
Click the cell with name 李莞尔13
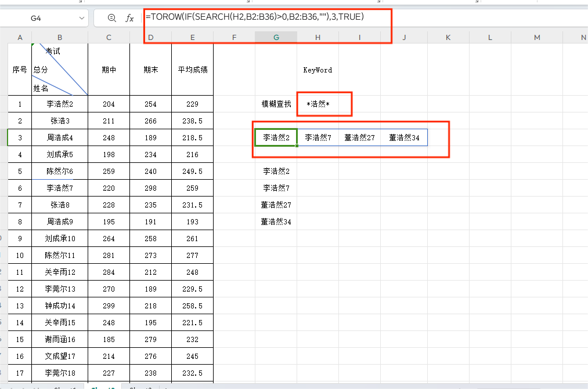point(60,289)
